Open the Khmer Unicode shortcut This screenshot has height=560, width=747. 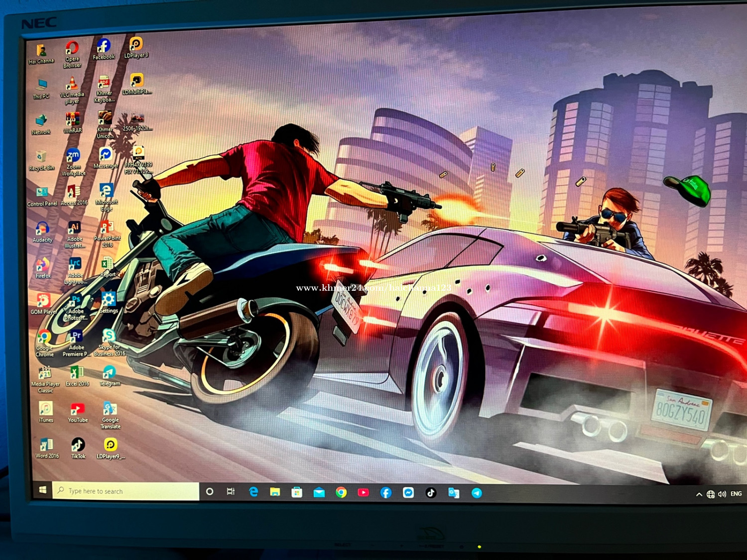(105, 125)
